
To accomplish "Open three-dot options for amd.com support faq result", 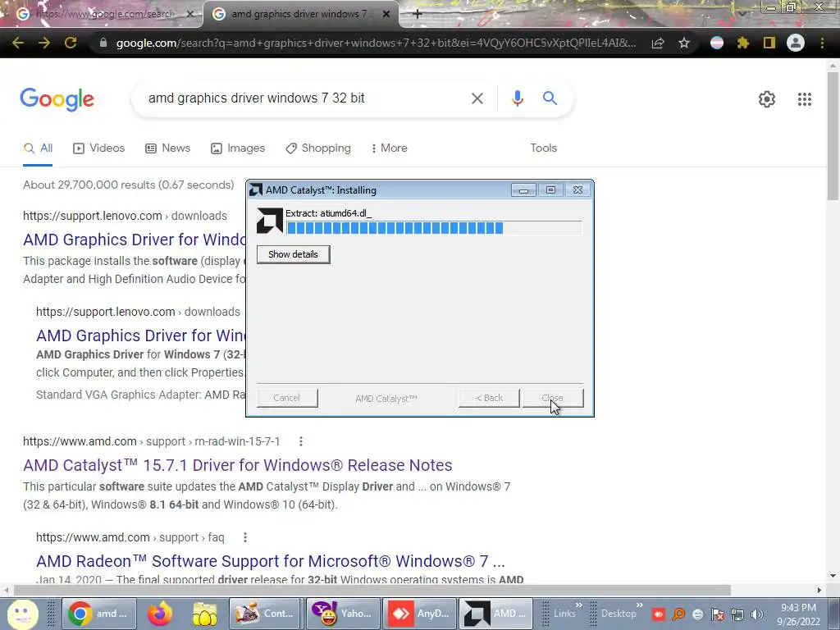I will (x=244, y=537).
